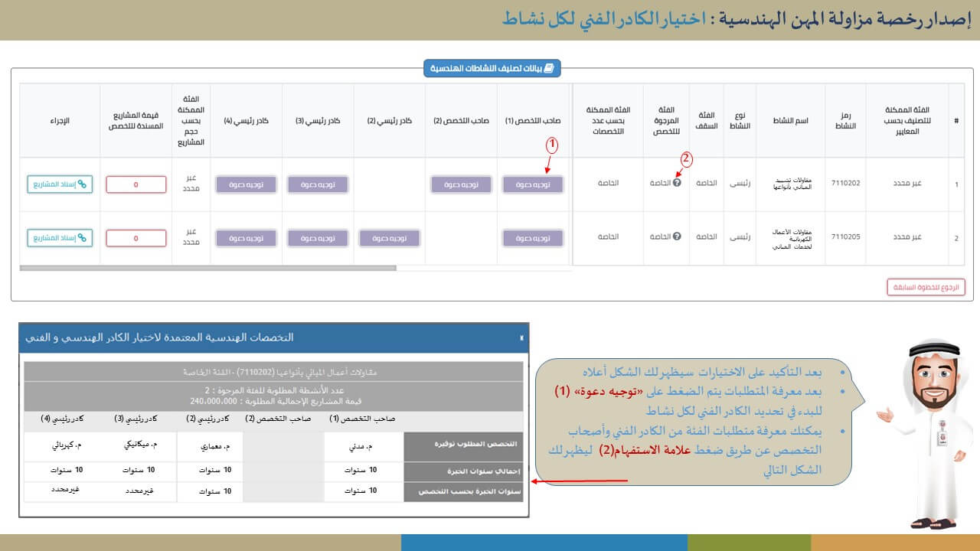Click link icon on first row إسناد المشاريع
980x551 pixels.
pyautogui.click(x=82, y=184)
